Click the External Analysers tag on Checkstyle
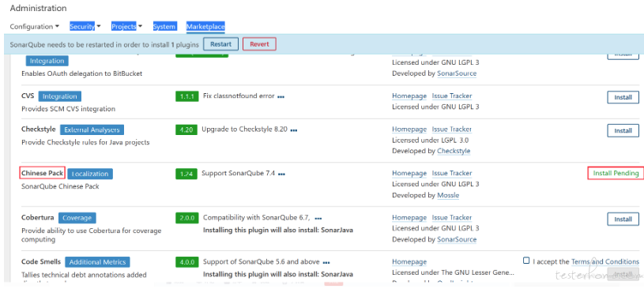644x289 pixels. pos(92,129)
